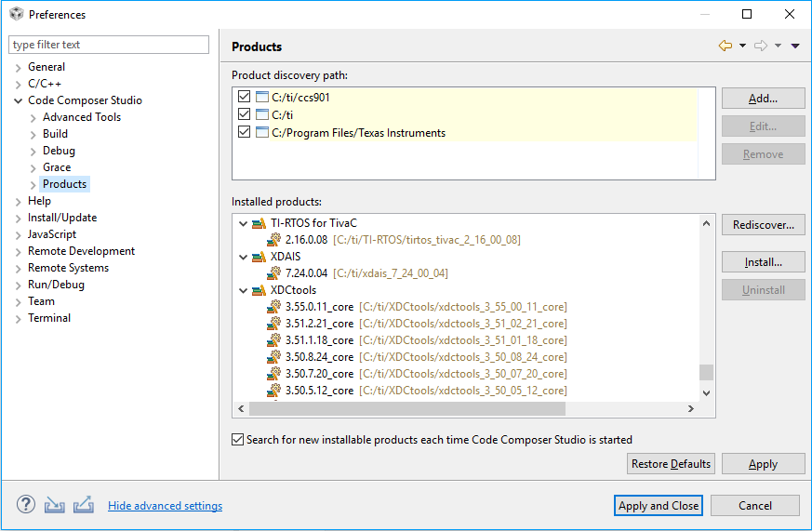Click the icon of 3.50.8.24_core

pyautogui.click(x=274, y=357)
